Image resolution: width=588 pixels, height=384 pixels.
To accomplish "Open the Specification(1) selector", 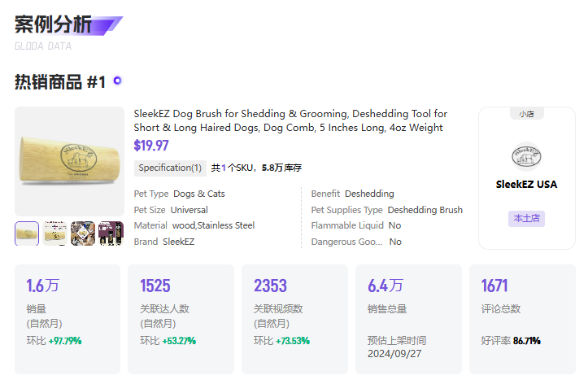I will [170, 168].
